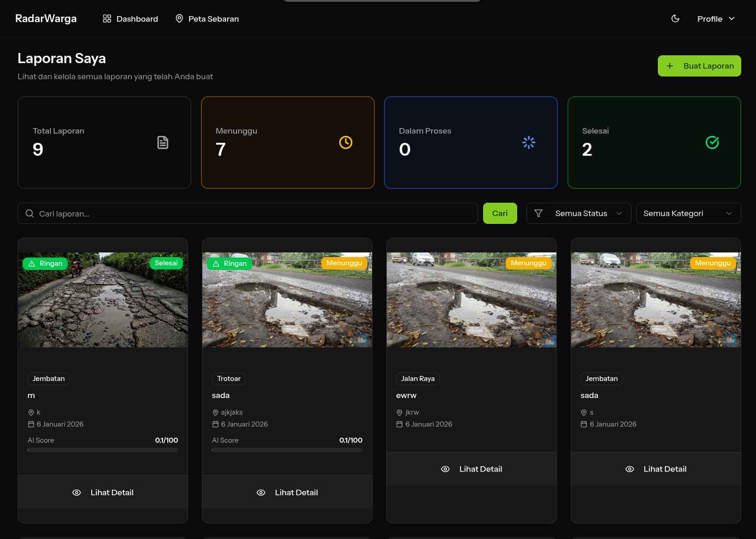Image resolution: width=756 pixels, height=539 pixels.
Task: Click eye icon on the 'm' report
Action: pyautogui.click(x=77, y=492)
